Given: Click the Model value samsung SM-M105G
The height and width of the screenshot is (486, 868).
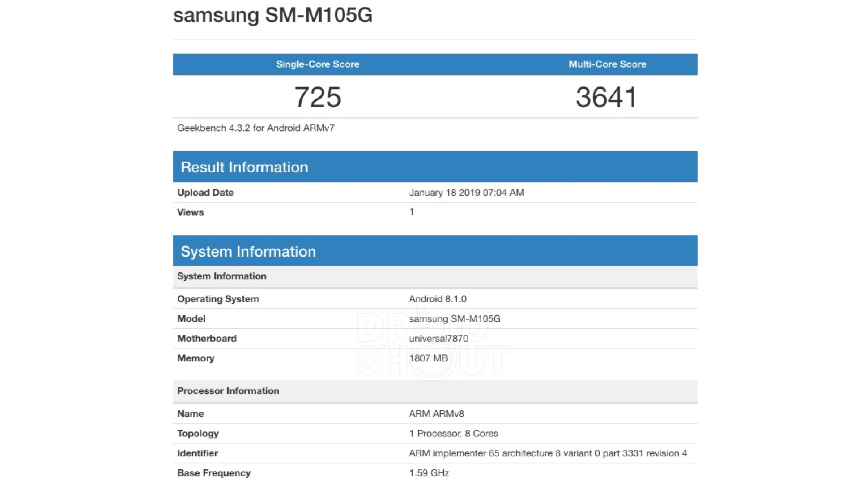Looking at the screenshot, I should [x=455, y=319].
